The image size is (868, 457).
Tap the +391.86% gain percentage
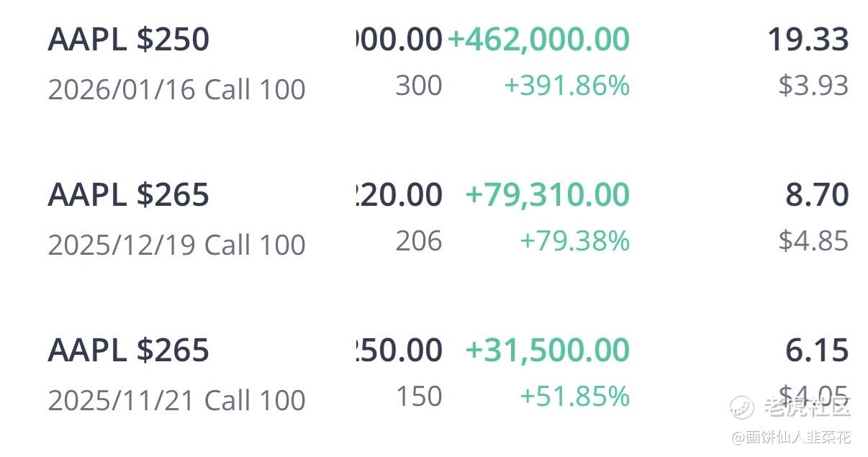coord(566,86)
